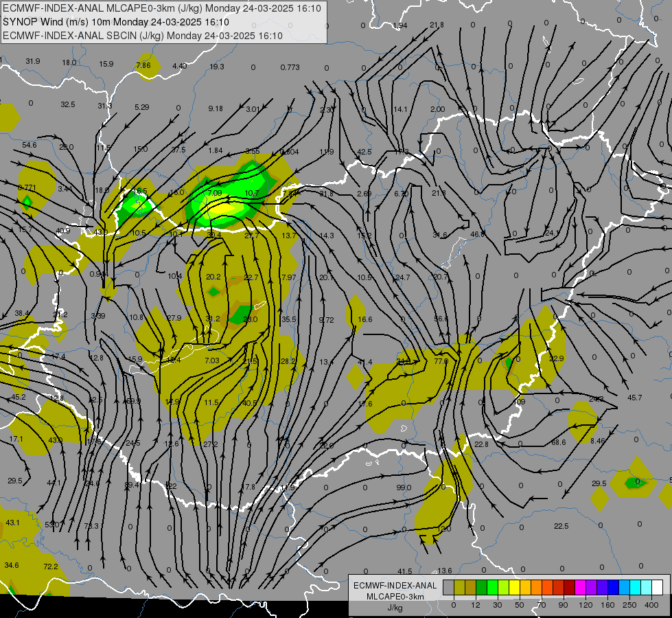Image resolution: width=672 pixels, height=618 pixels.
Task: Click the gray swatch in the legend
Action: click(448, 587)
